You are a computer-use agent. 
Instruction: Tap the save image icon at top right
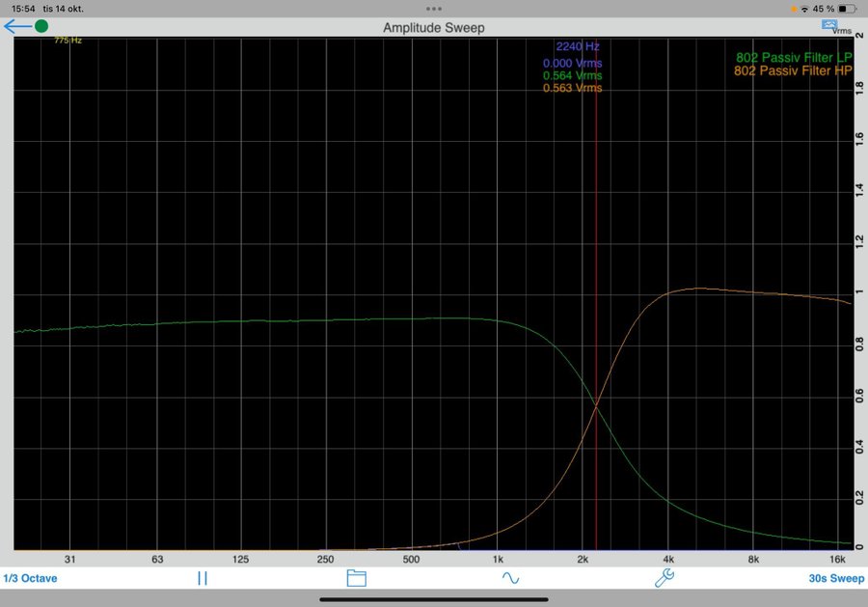point(828,24)
